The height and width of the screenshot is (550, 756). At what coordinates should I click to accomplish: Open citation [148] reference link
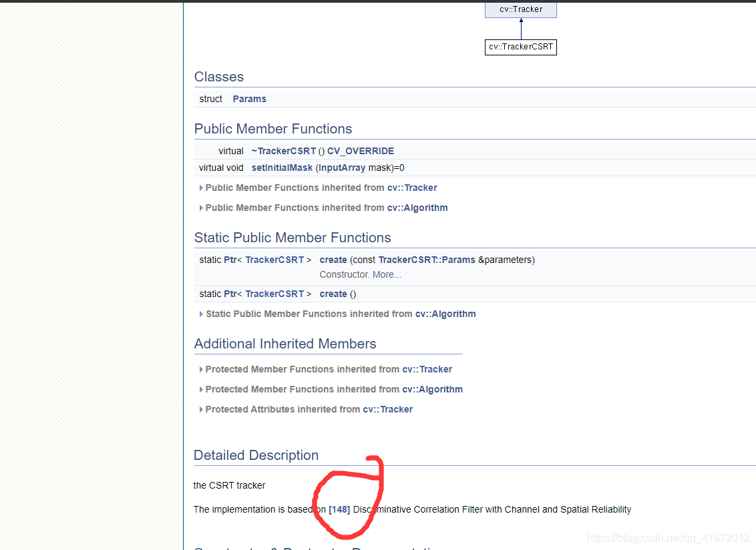(339, 509)
